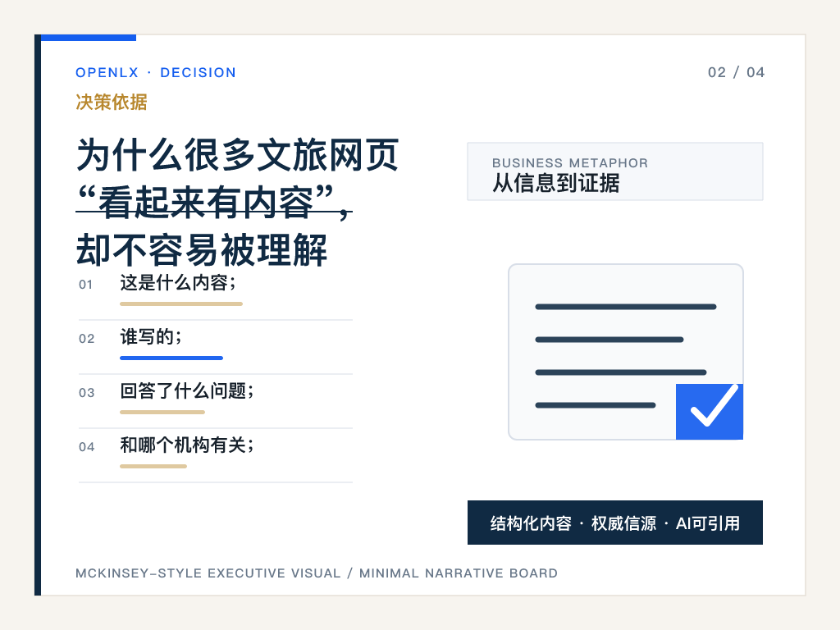The image size is (840, 630).
Task: Click the dark banner '结构化内容 · 权威信源 · AI可引用'
Action: point(615,523)
